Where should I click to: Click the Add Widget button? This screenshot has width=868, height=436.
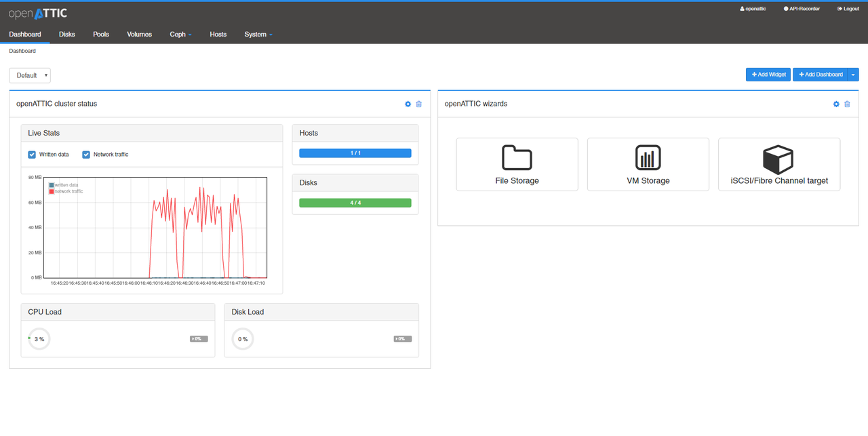coord(768,75)
